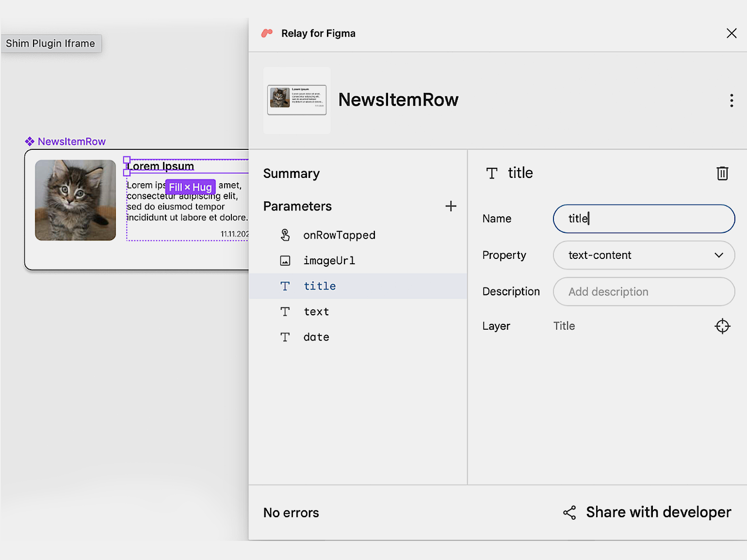The image size is (747, 560).
Task: Select the date parameter
Action: 358,337
